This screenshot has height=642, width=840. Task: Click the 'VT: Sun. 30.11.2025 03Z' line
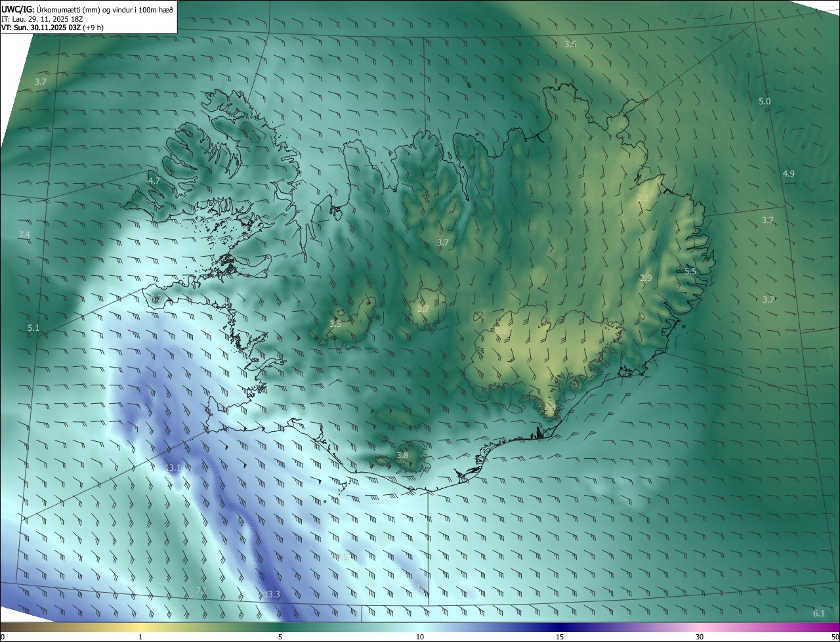(x=52, y=28)
